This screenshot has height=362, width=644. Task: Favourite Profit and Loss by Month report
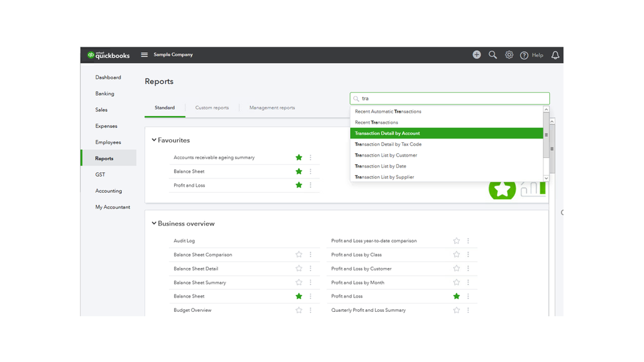pyautogui.click(x=456, y=282)
